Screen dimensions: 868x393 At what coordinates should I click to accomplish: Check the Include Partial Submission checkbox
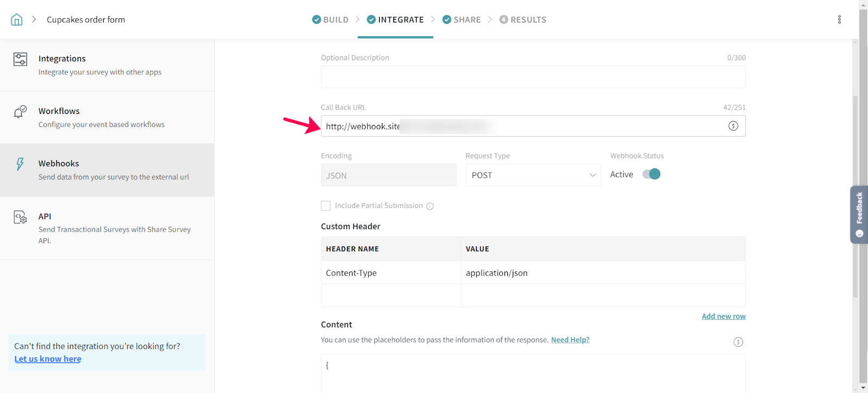pyautogui.click(x=325, y=206)
